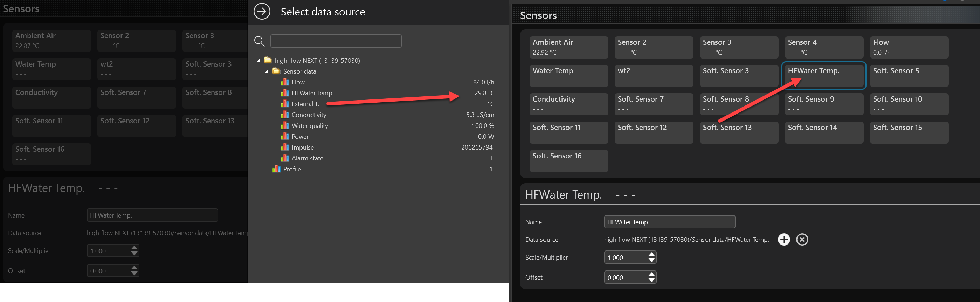The height and width of the screenshot is (302, 980).
Task: Open the Soft. Sensor 14 tile
Action: tap(824, 132)
